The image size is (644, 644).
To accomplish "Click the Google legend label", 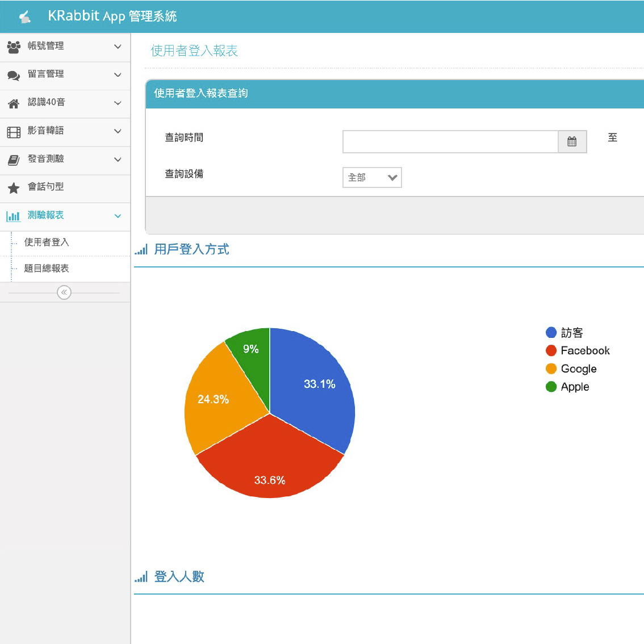I will 579,369.
